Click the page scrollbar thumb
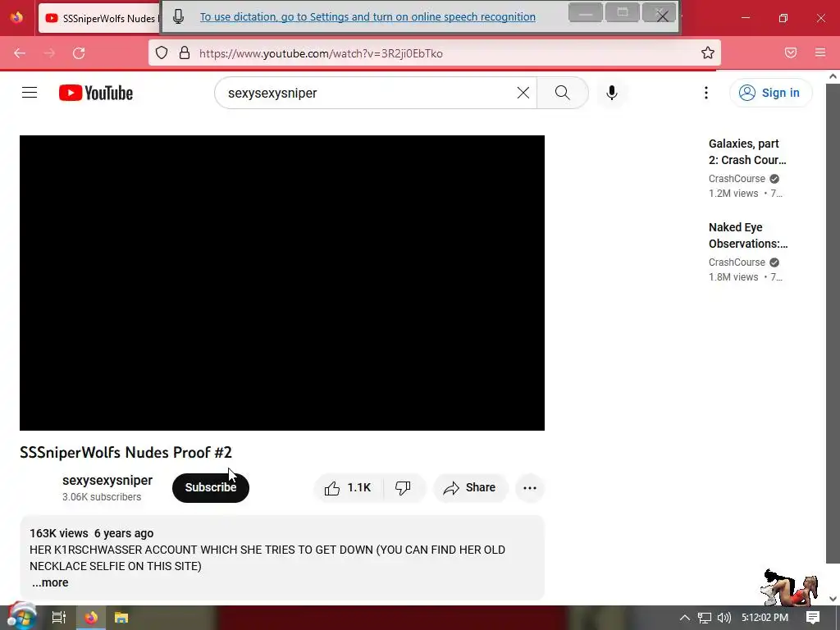 (x=833, y=324)
